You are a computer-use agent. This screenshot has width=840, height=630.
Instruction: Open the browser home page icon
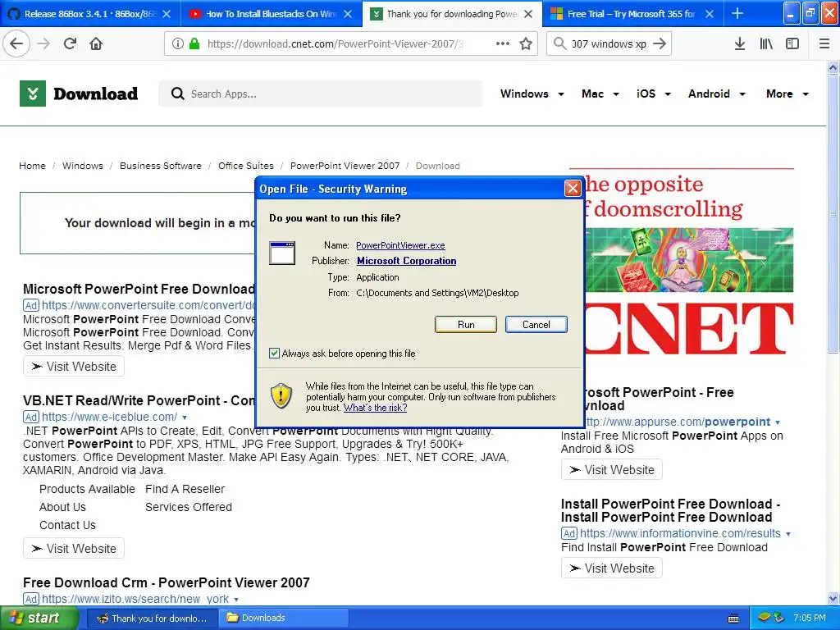pos(96,43)
